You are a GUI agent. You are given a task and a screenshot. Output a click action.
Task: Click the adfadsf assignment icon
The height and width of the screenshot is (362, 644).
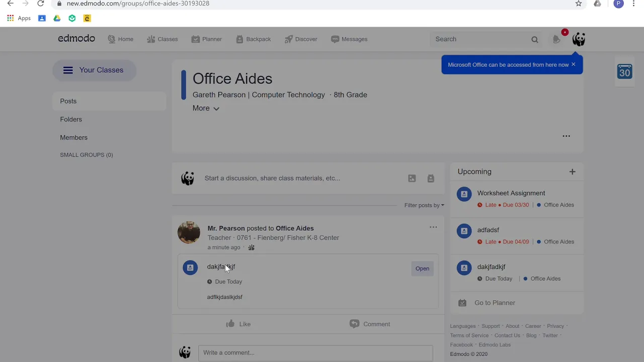click(464, 231)
